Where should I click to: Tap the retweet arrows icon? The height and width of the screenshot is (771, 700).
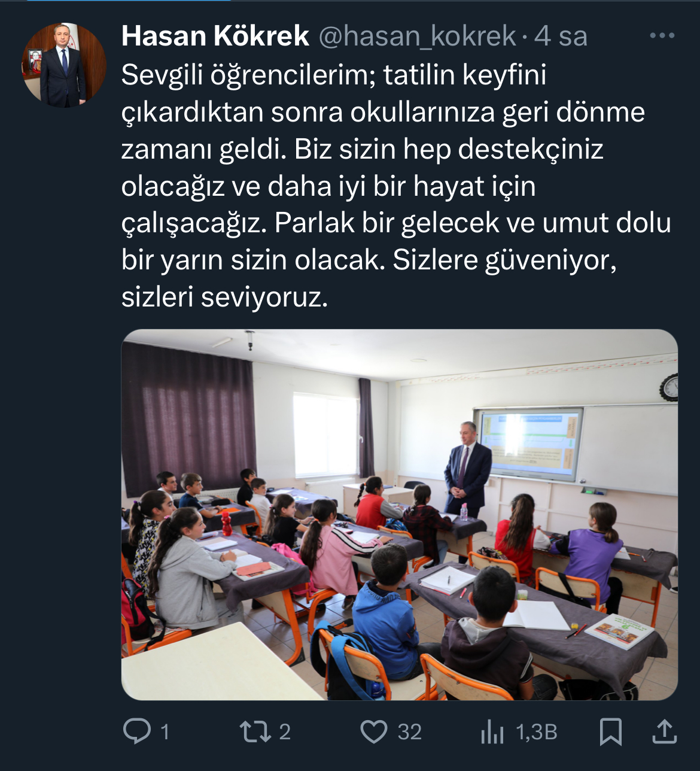[255, 731]
